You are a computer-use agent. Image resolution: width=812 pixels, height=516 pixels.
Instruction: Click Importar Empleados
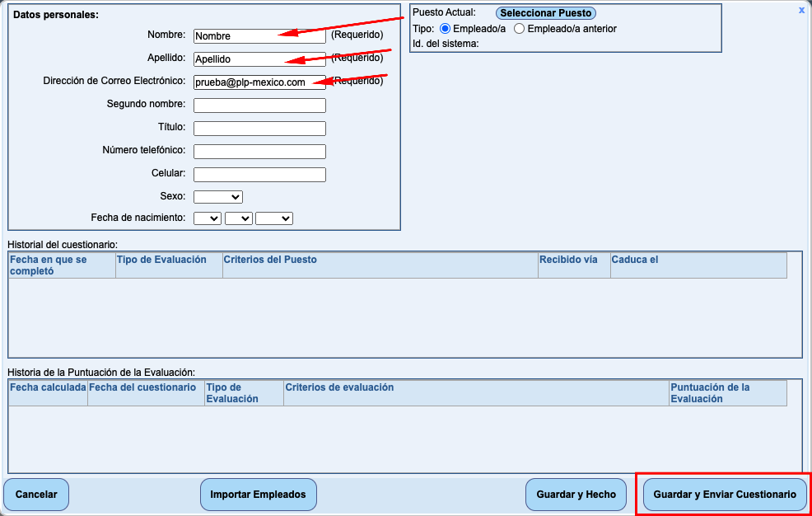pos(258,495)
